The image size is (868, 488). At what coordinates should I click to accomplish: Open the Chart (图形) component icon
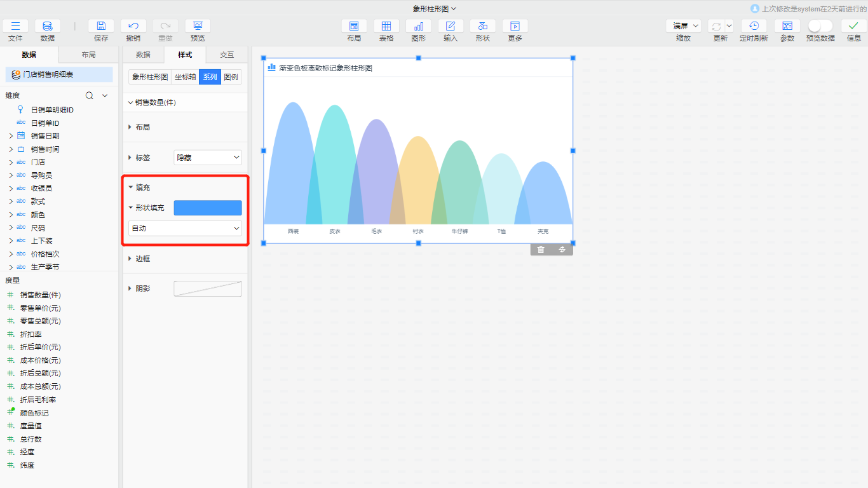pyautogui.click(x=419, y=26)
